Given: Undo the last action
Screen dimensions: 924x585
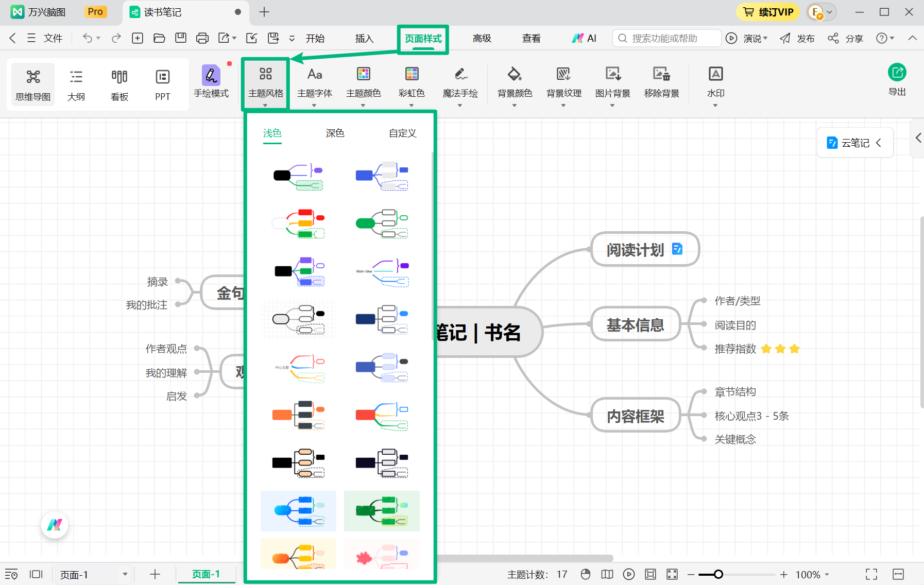Looking at the screenshot, I should (x=88, y=38).
